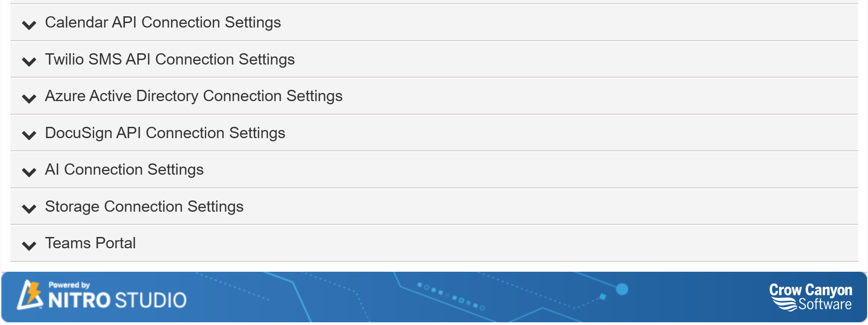868x325 pixels.
Task: Click the Twilio SMS API chevron arrow
Action: coord(29,61)
